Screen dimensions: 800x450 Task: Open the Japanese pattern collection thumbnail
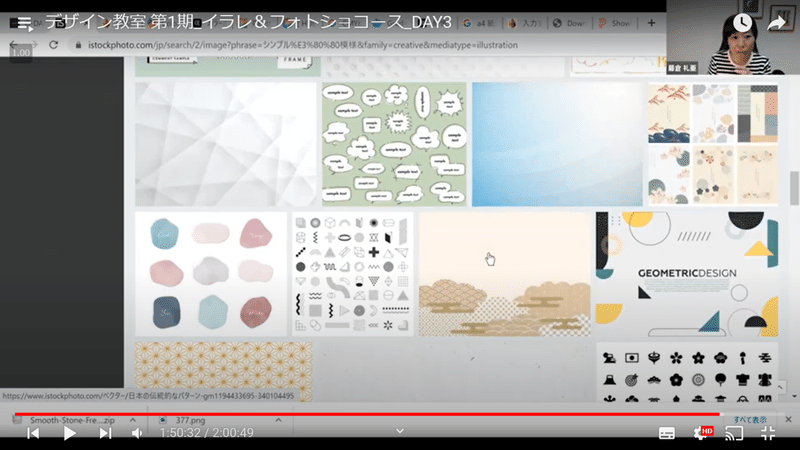tap(713, 144)
